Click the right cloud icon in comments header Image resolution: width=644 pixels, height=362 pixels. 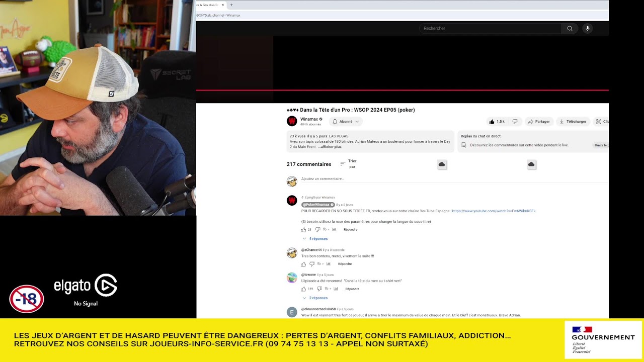pyautogui.click(x=531, y=164)
